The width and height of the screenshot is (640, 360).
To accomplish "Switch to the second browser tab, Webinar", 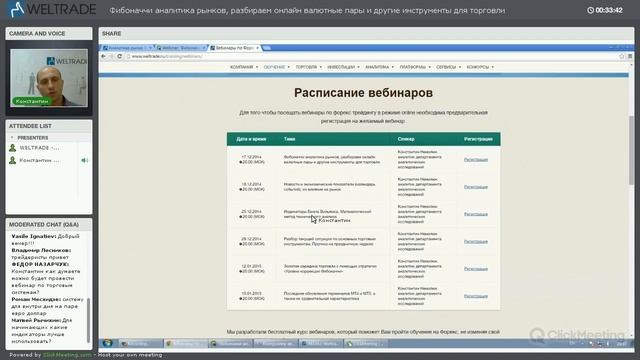I will tap(180, 48).
